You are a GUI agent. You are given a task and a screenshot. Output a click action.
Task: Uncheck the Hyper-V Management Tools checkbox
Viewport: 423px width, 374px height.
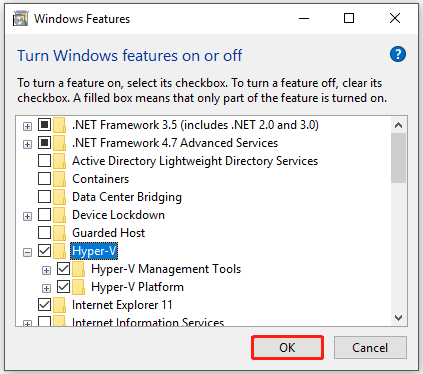(x=63, y=269)
